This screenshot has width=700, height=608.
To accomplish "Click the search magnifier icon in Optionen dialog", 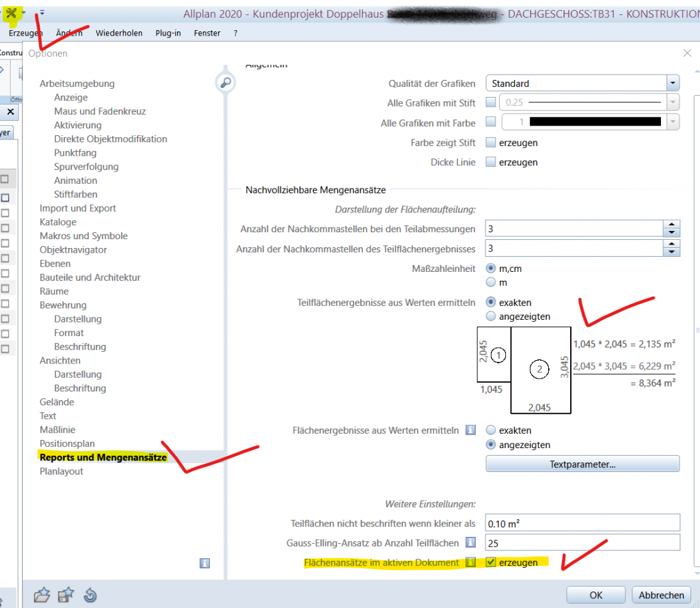I will [x=226, y=81].
